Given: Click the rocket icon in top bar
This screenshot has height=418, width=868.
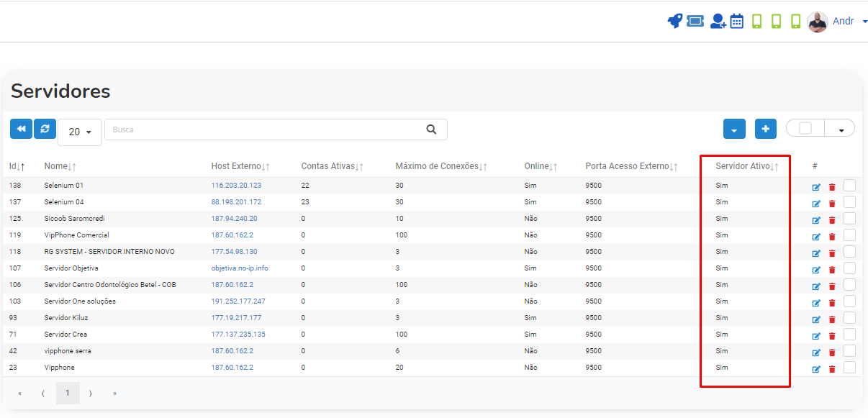Looking at the screenshot, I should click(674, 21).
